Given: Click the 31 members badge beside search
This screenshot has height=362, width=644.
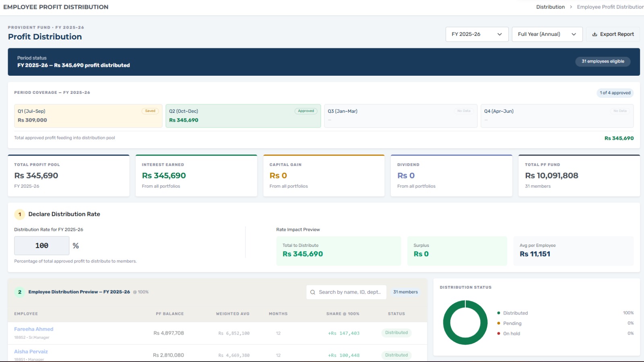Looking at the screenshot, I should (x=405, y=292).
